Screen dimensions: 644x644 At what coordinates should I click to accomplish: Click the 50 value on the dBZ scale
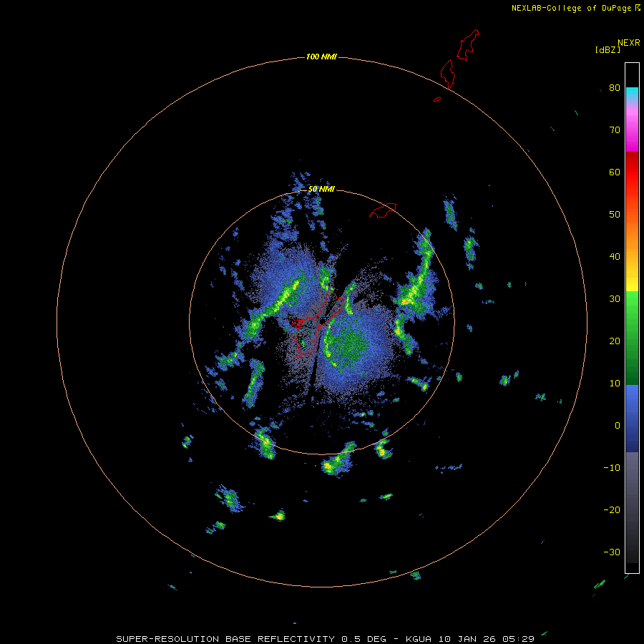[x=615, y=215]
